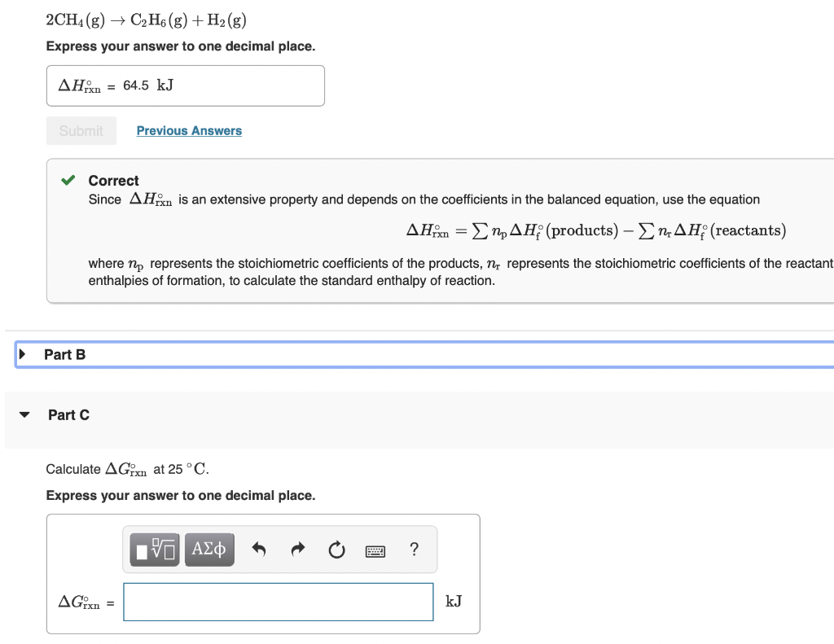
Task: Select the equation template tool
Action: coord(154,549)
